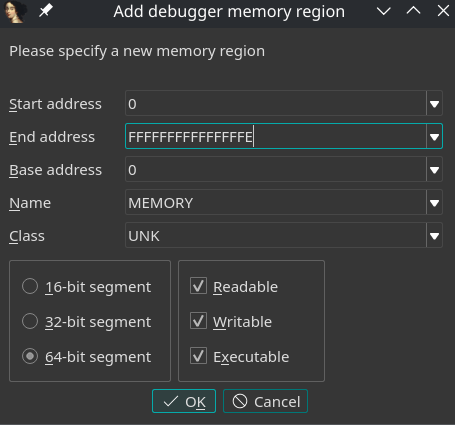Disable the Executable checkbox
The image size is (455, 425).
(x=198, y=356)
